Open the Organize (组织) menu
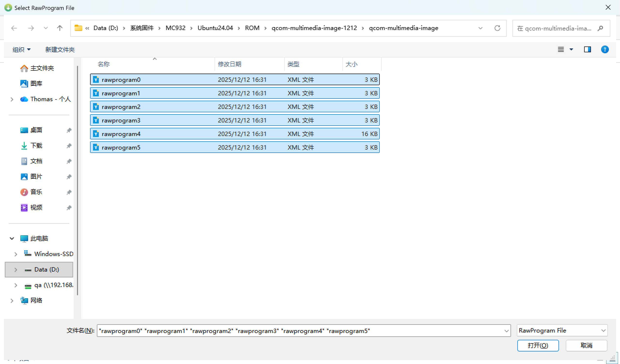 [21, 50]
